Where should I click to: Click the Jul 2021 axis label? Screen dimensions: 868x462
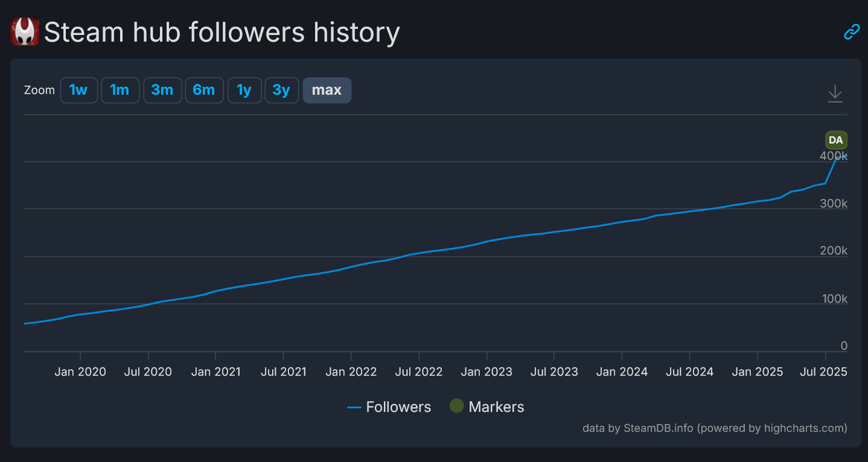283,372
